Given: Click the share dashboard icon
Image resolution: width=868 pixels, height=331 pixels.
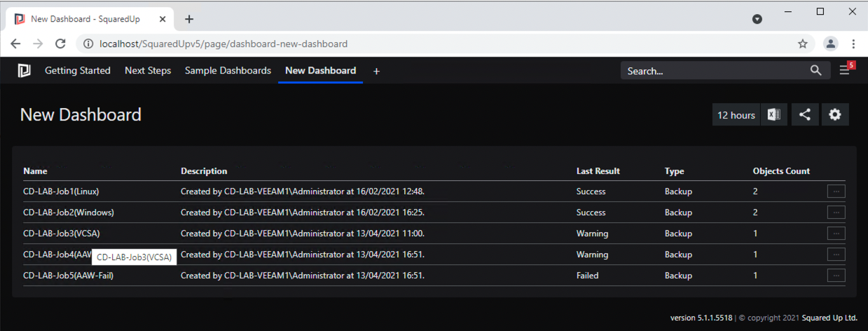Looking at the screenshot, I should click(805, 115).
